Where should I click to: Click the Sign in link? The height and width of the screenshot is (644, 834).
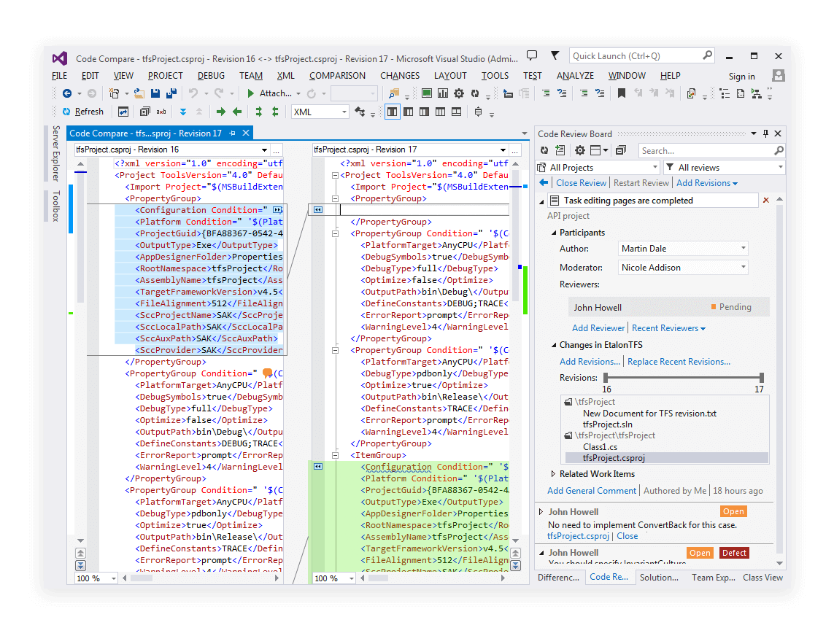tap(741, 76)
